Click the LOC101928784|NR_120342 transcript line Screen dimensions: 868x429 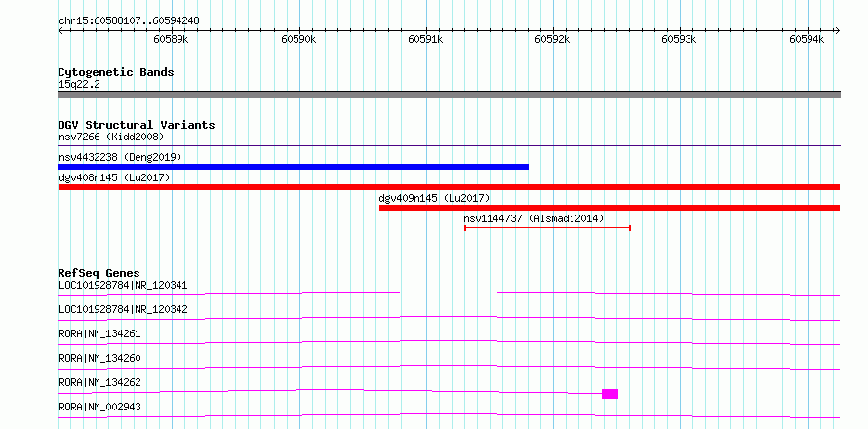point(449,318)
